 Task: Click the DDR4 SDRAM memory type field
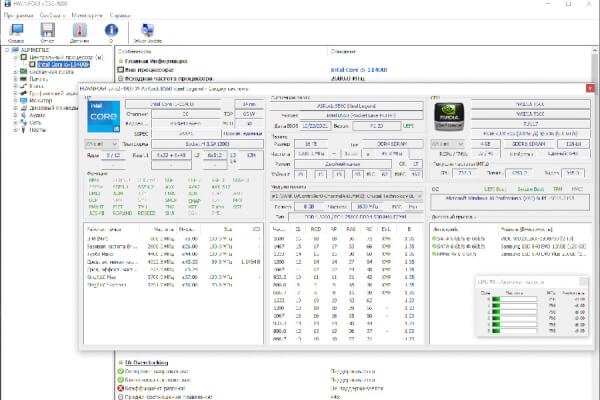pyautogui.click(x=392, y=144)
